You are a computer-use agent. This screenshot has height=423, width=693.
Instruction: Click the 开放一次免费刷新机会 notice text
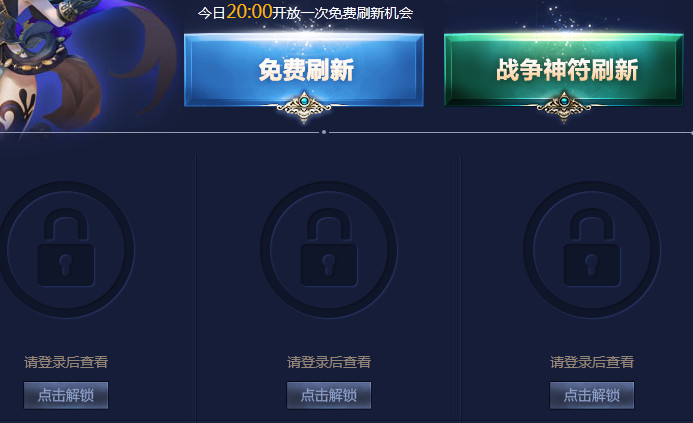coord(343,13)
